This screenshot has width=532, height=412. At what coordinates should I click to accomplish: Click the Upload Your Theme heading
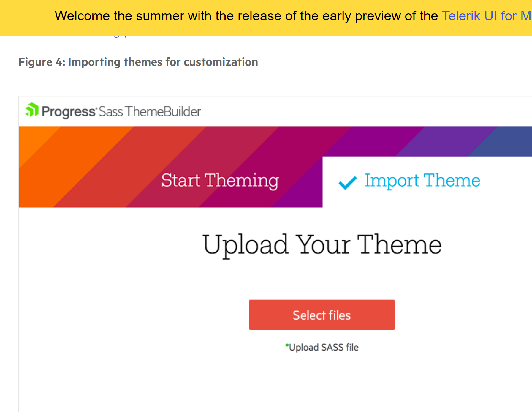pyautogui.click(x=322, y=245)
